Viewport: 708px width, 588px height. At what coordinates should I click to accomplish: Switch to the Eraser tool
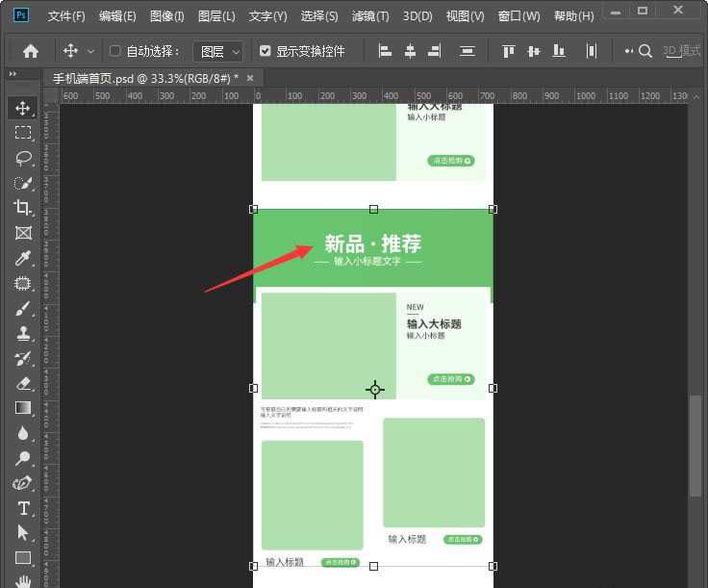point(23,383)
